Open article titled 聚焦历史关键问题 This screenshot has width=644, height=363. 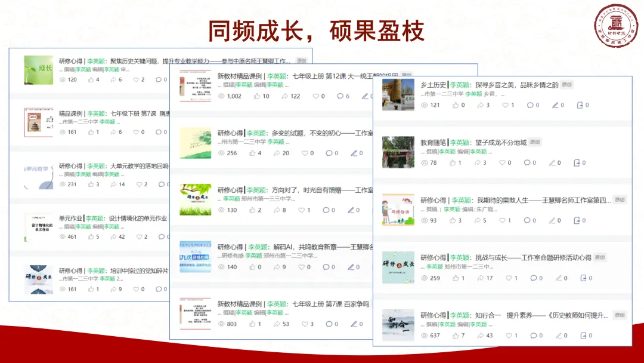174,61
